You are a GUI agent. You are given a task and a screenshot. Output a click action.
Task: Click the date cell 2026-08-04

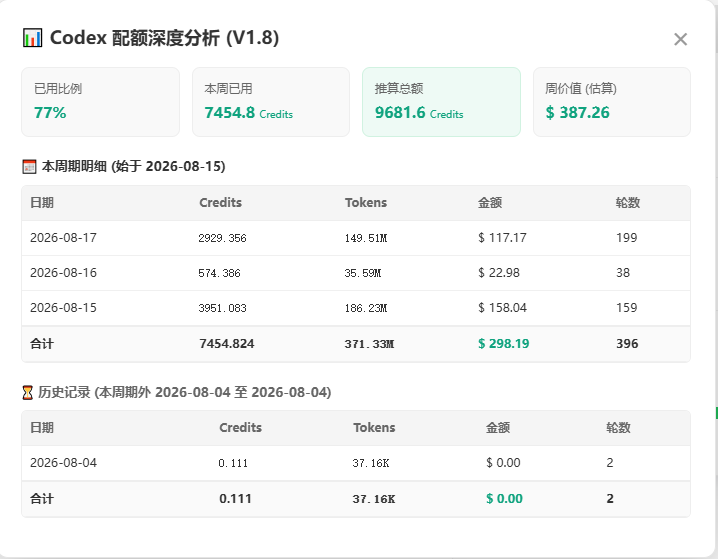click(x=63, y=463)
